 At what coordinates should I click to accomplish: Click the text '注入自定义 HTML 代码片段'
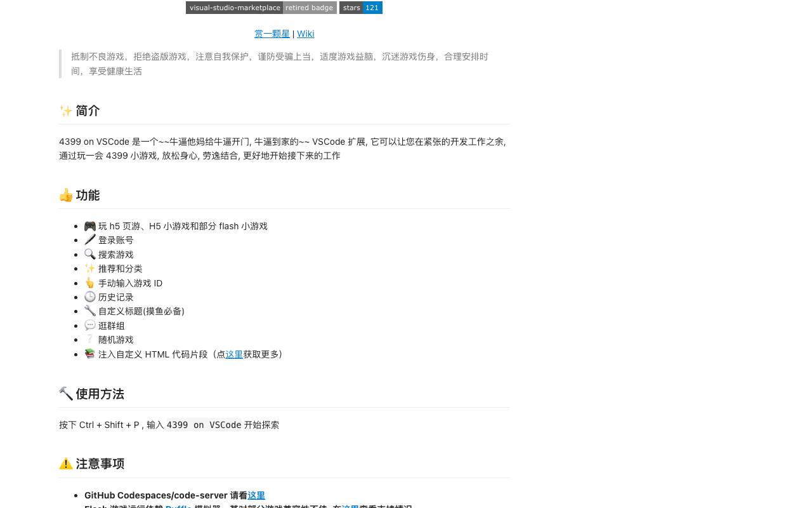point(153,354)
